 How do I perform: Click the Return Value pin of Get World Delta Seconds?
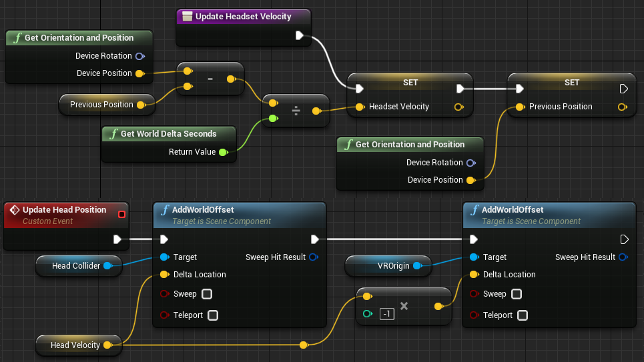[x=223, y=152]
